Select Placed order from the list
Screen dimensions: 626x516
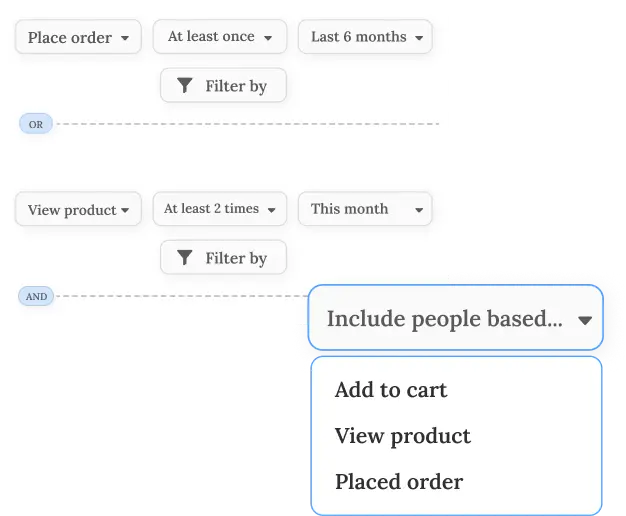[x=399, y=482]
